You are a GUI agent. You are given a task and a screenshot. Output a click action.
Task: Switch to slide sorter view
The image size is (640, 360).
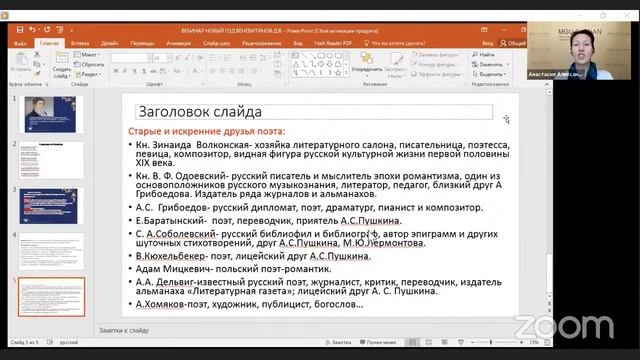[x=429, y=342]
